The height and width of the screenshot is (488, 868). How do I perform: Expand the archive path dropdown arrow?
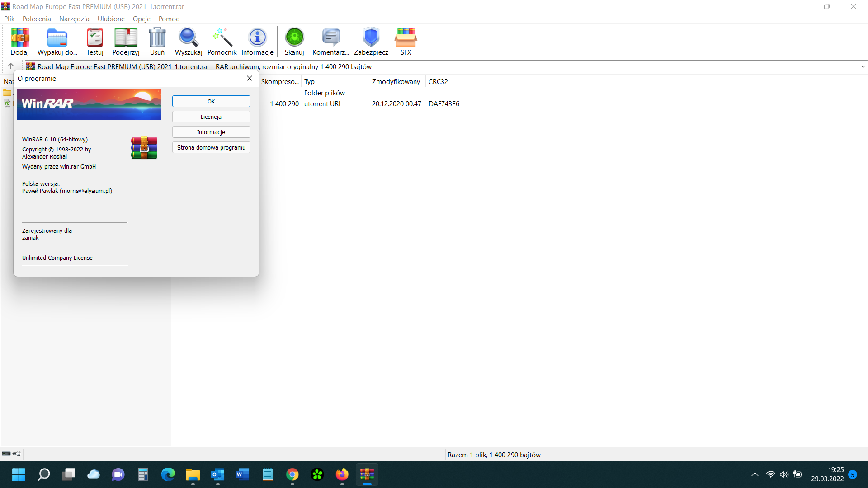click(863, 66)
